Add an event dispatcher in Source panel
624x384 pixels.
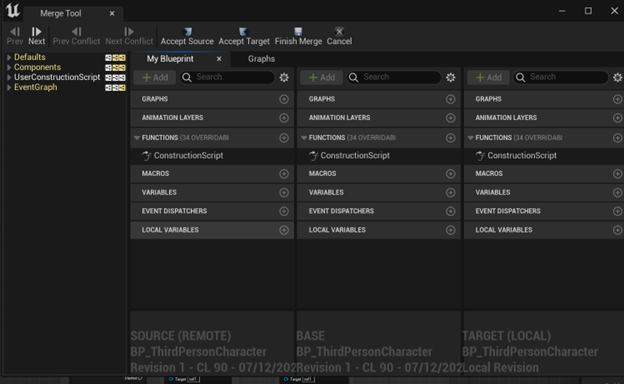tap(284, 211)
